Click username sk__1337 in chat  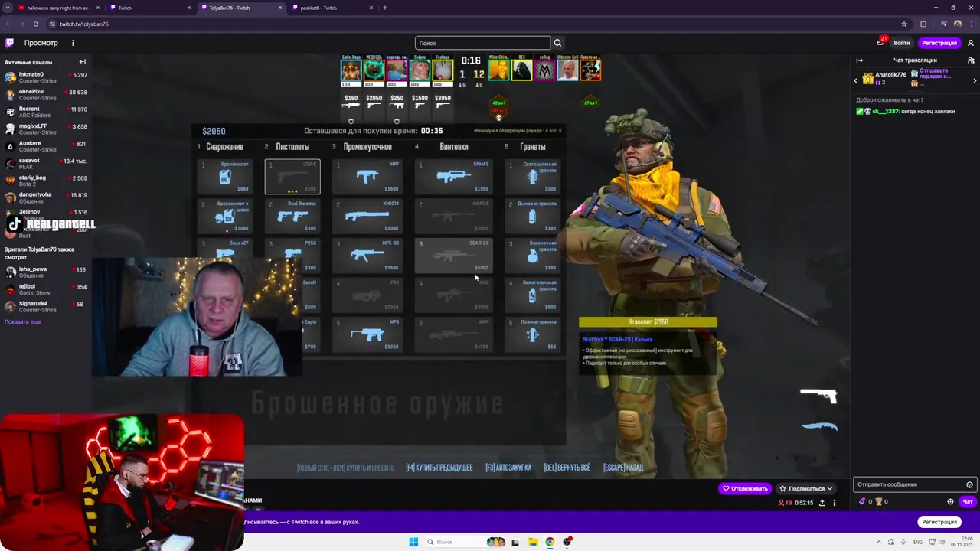point(885,112)
